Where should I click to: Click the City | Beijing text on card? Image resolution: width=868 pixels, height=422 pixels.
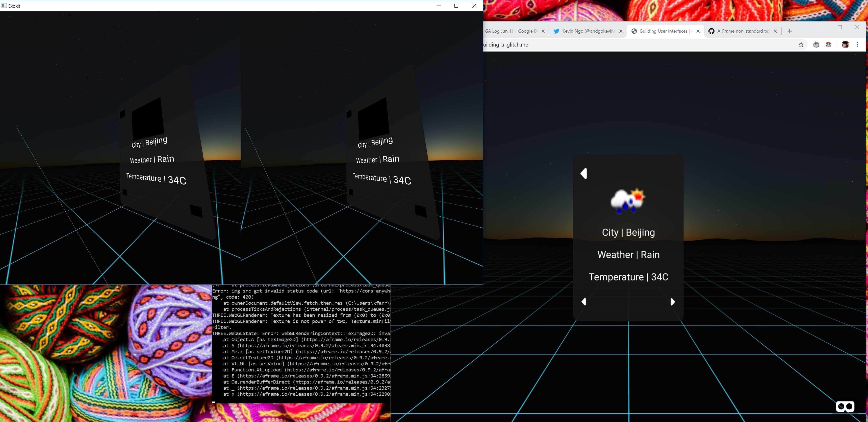point(628,232)
